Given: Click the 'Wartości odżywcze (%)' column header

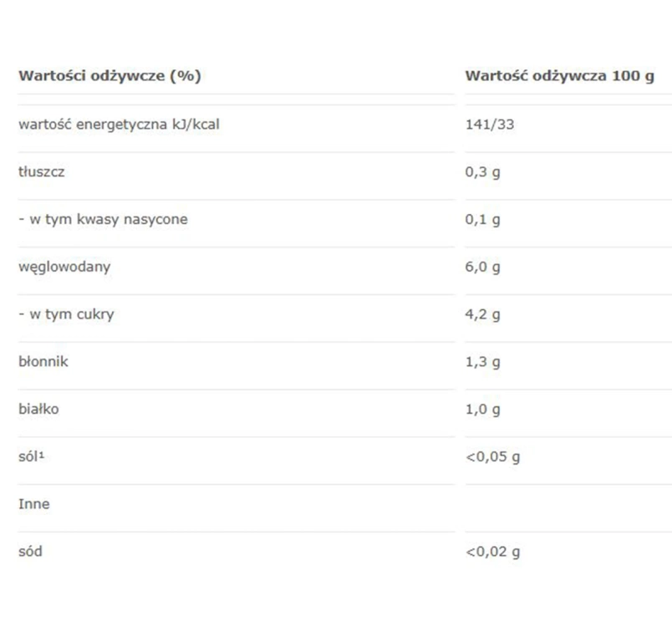Looking at the screenshot, I should coord(109,76).
